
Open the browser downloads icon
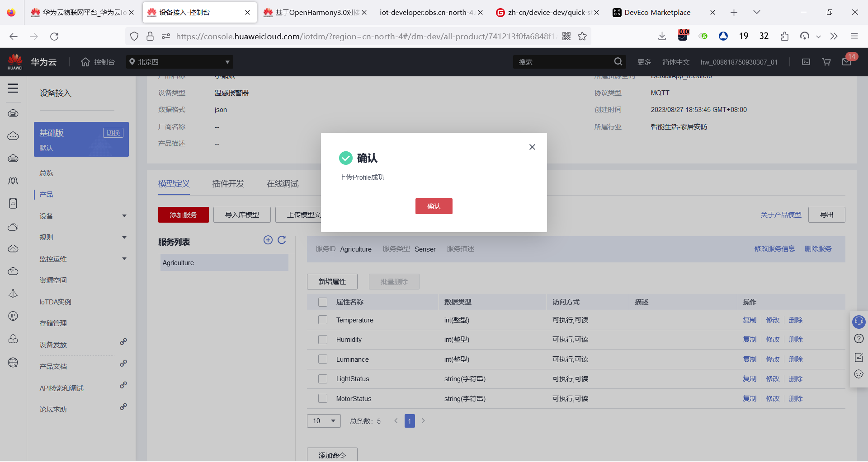pos(662,36)
